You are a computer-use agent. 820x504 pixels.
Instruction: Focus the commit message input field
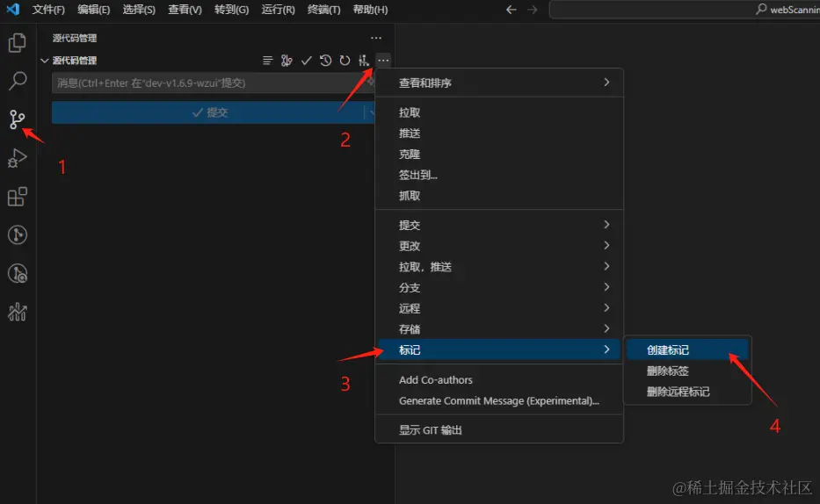tap(212, 83)
